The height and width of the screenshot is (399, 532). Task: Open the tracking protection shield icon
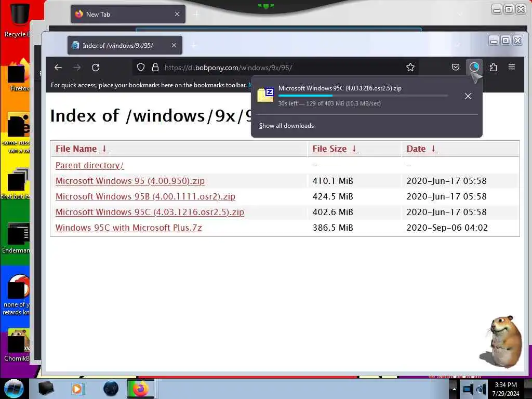pyautogui.click(x=141, y=68)
